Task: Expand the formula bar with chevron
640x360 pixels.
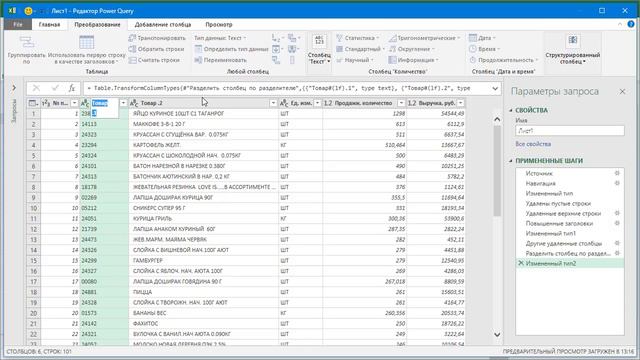Action: click(495, 88)
